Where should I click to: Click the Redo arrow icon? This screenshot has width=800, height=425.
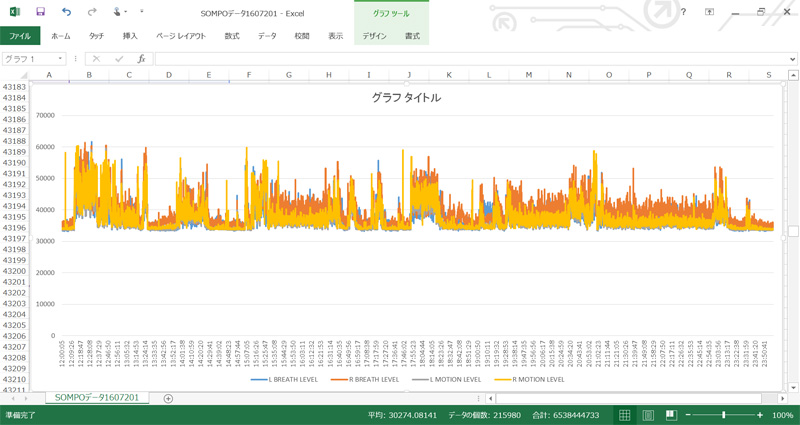92,12
